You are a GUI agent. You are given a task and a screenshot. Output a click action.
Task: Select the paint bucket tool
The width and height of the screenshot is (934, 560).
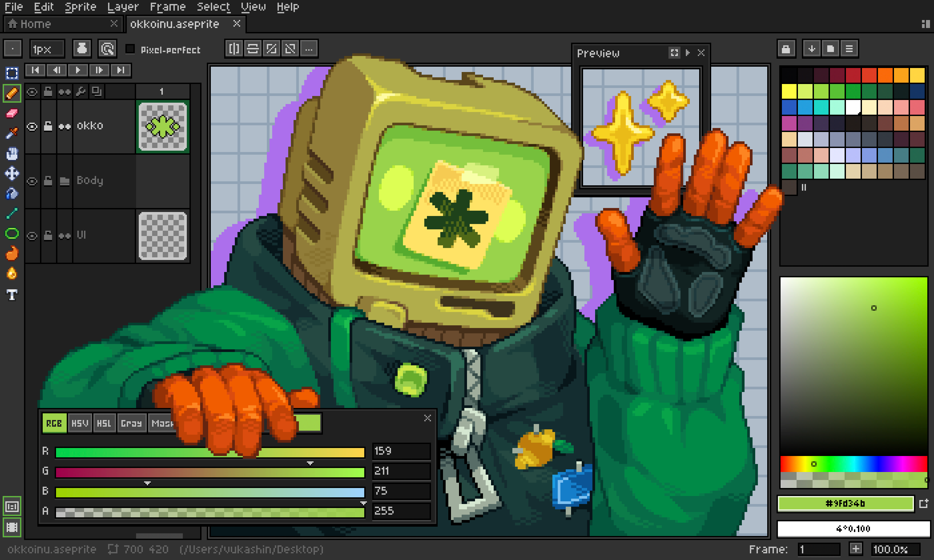[x=12, y=194]
